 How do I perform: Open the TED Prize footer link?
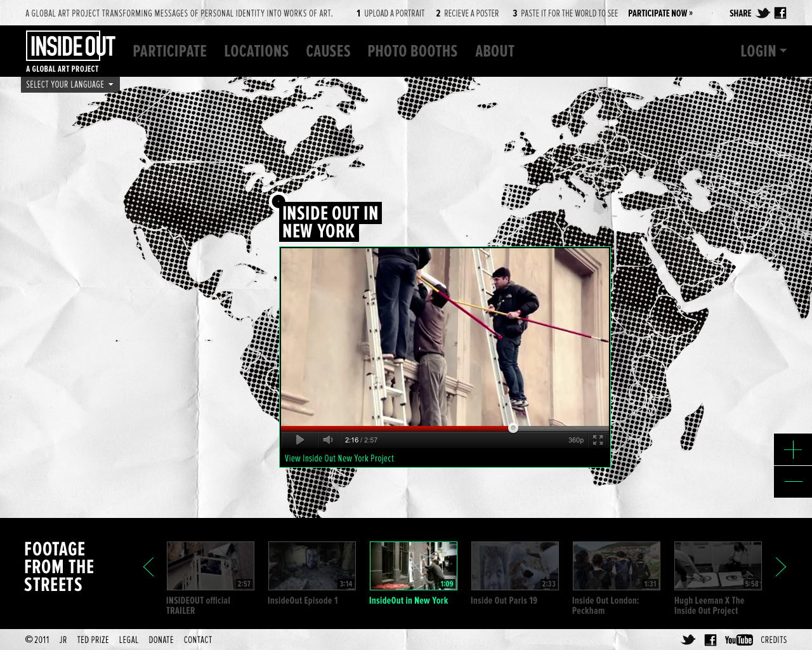click(x=93, y=640)
